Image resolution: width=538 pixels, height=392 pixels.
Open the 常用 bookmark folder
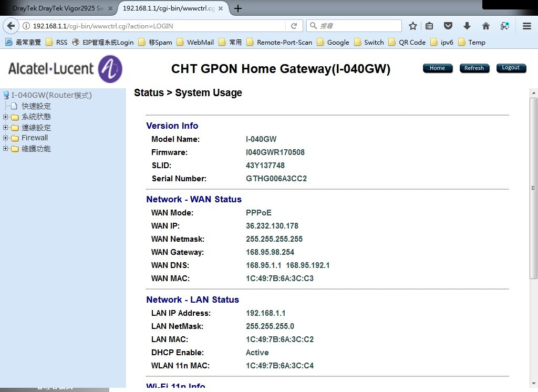coord(230,42)
